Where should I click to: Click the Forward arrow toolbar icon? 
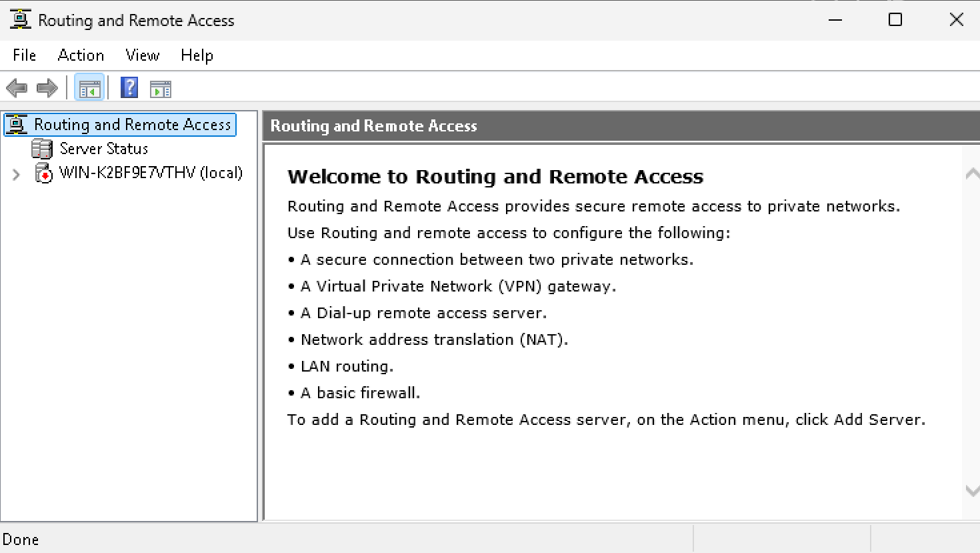47,88
